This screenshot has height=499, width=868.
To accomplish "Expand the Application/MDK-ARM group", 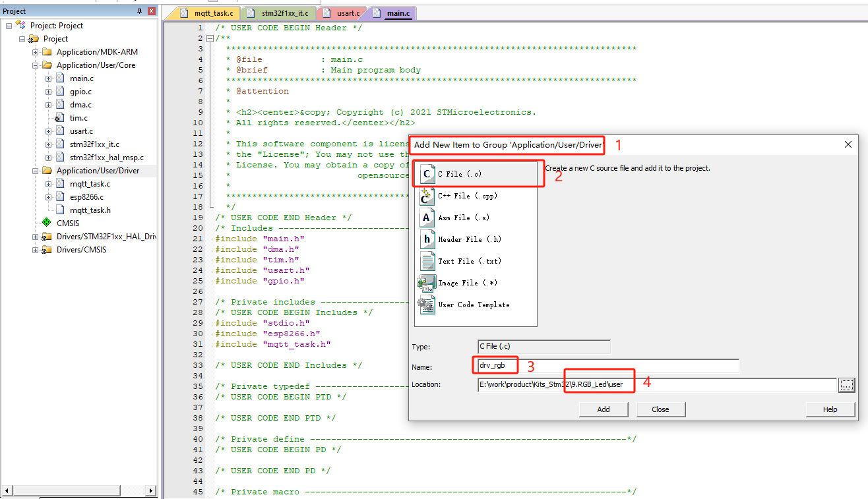I will tap(35, 52).
